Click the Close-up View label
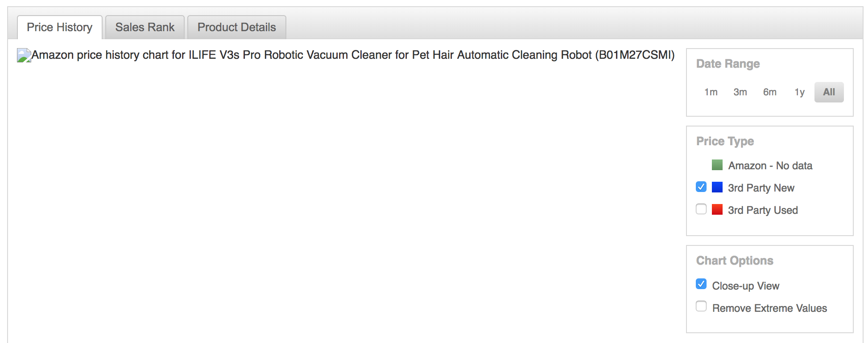Viewport: 868px width, 343px height. click(x=746, y=286)
